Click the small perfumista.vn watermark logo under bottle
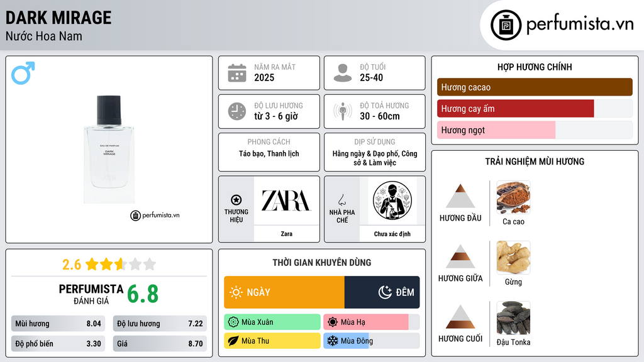The height and width of the screenshot is (362, 644). tap(155, 215)
